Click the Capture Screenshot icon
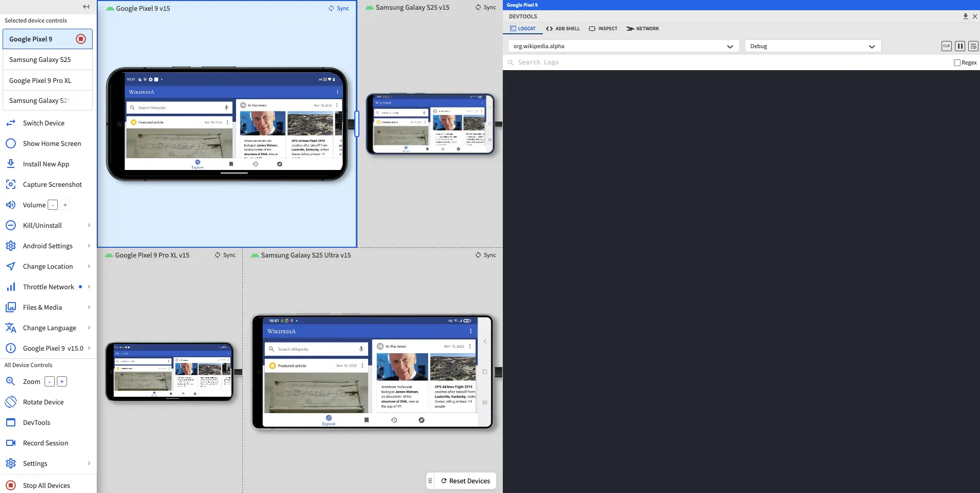This screenshot has height=493, width=980. pyautogui.click(x=11, y=184)
